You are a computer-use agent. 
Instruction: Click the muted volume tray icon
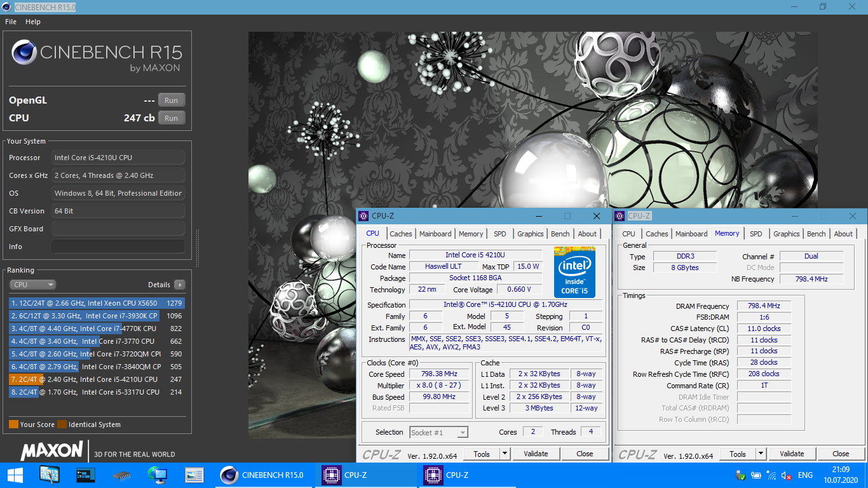click(x=787, y=475)
